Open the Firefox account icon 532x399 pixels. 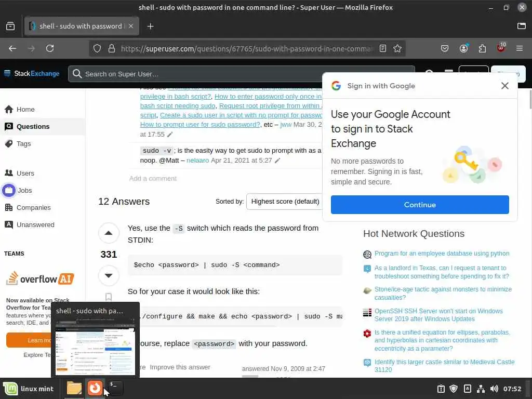(463, 48)
